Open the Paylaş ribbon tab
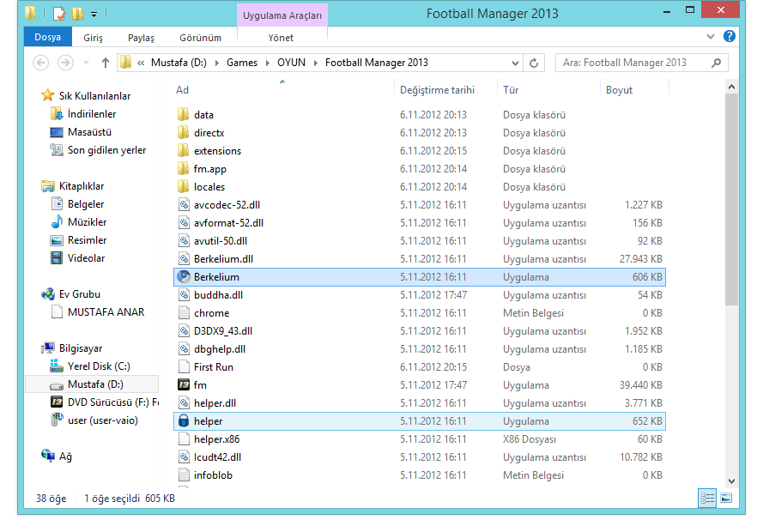763x532 pixels. (x=141, y=38)
